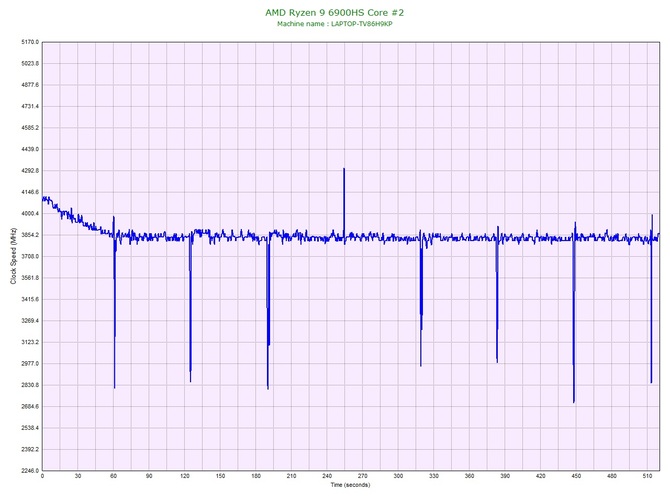Click the 3123.2 y-axis value
This screenshot has width=670, height=502.
pyautogui.click(x=30, y=342)
